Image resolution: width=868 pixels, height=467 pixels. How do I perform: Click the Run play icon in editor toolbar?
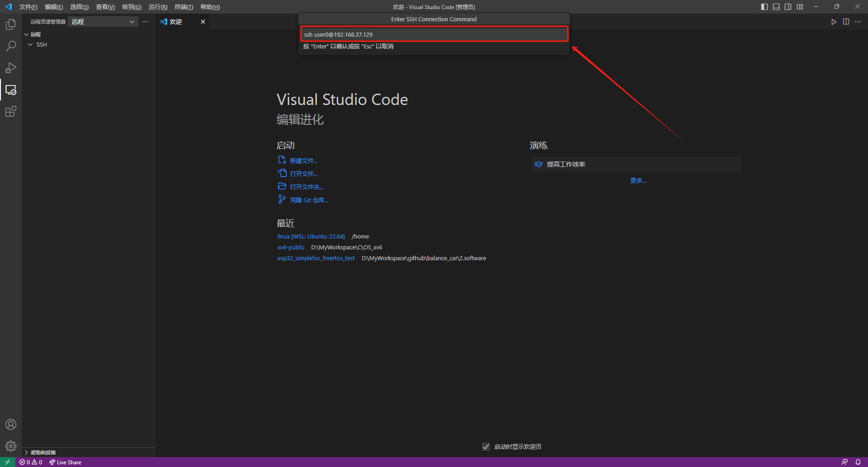tap(834, 22)
